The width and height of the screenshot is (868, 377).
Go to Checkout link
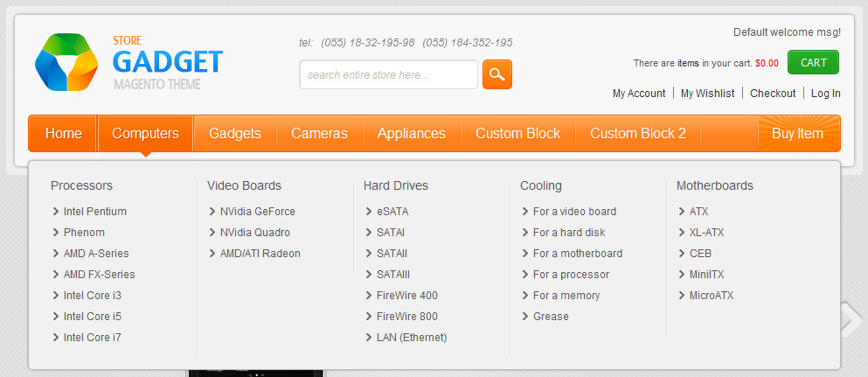point(773,94)
